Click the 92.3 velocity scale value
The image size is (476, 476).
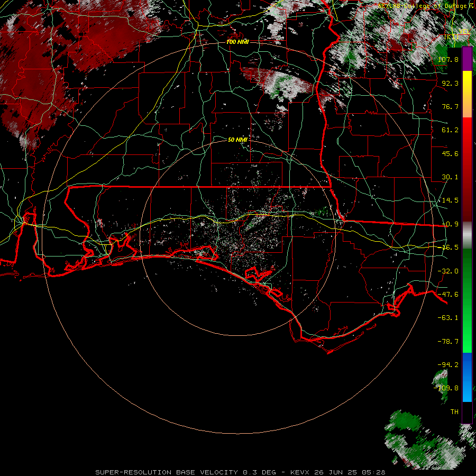tap(450, 83)
